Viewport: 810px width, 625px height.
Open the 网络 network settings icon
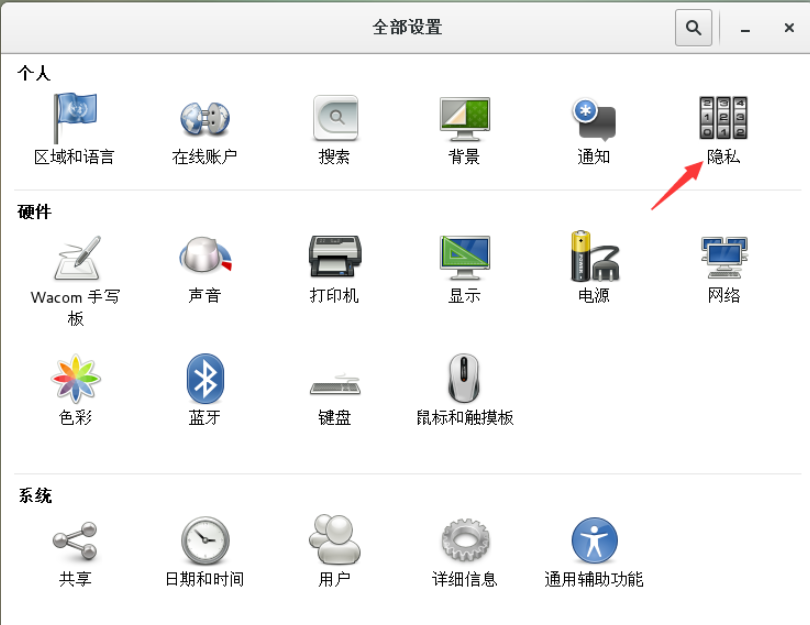point(724,257)
